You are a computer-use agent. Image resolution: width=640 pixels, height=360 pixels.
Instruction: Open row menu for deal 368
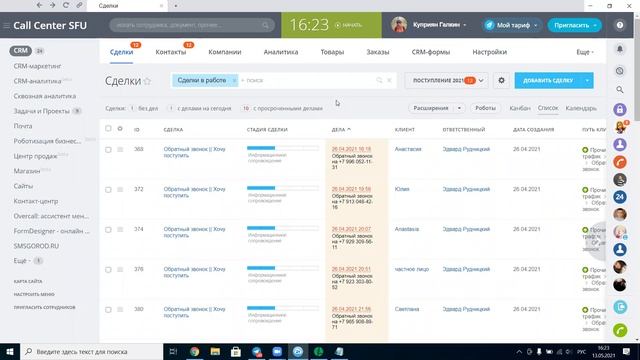[x=120, y=150]
